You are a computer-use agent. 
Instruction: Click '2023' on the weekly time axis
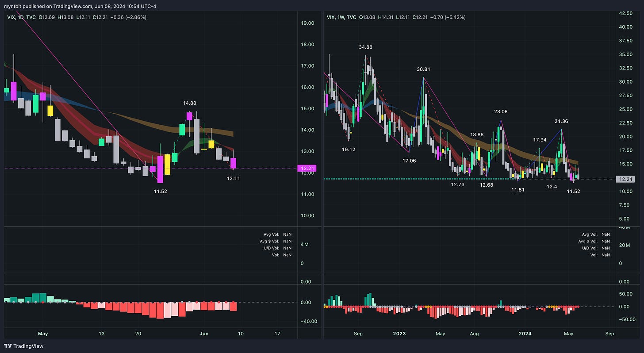coord(399,334)
